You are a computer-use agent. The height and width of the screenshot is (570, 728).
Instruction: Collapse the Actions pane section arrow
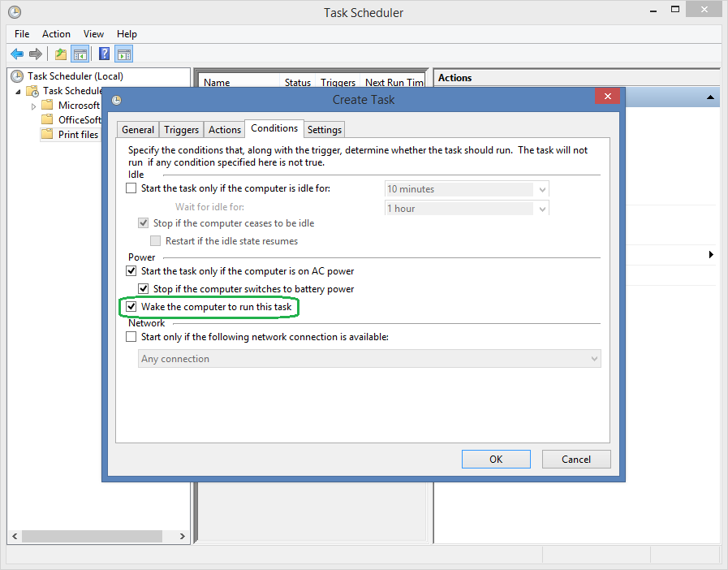pyautogui.click(x=710, y=97)
